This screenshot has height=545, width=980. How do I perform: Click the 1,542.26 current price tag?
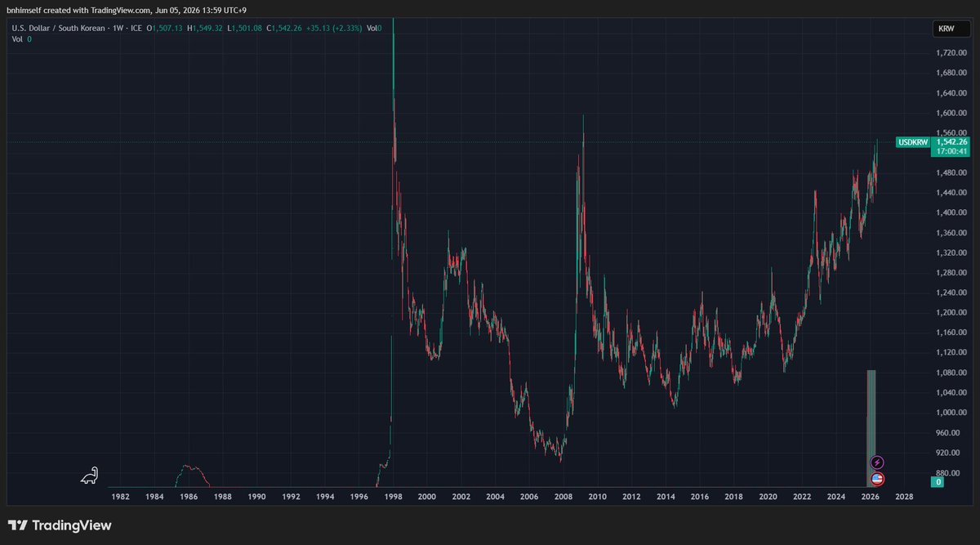(x=951, y=141)
